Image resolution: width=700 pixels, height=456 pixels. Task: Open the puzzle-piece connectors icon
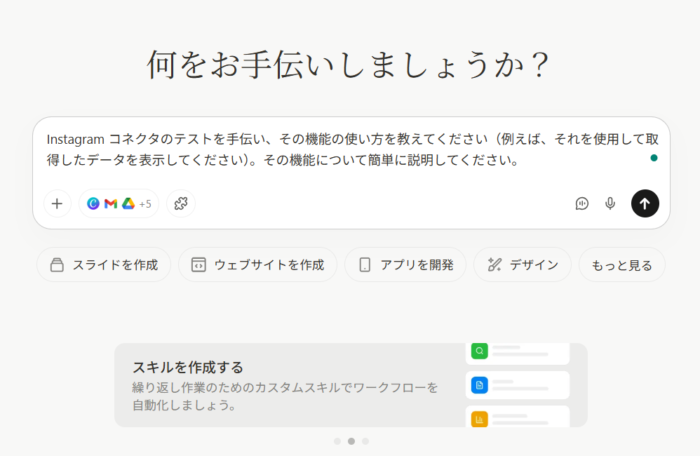(x=181, y=203)
